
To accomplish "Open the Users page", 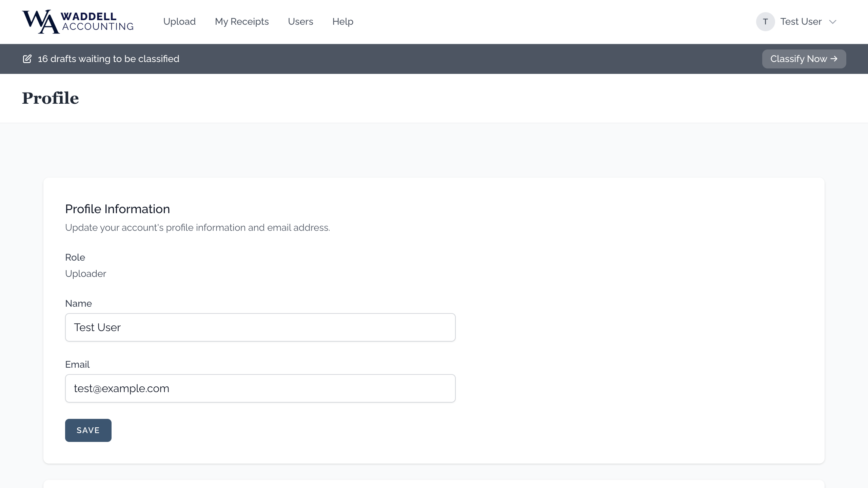I will [300, 22].
